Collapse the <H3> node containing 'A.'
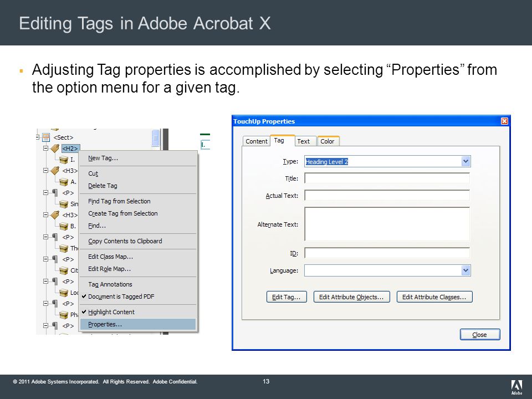 point(46,171)
